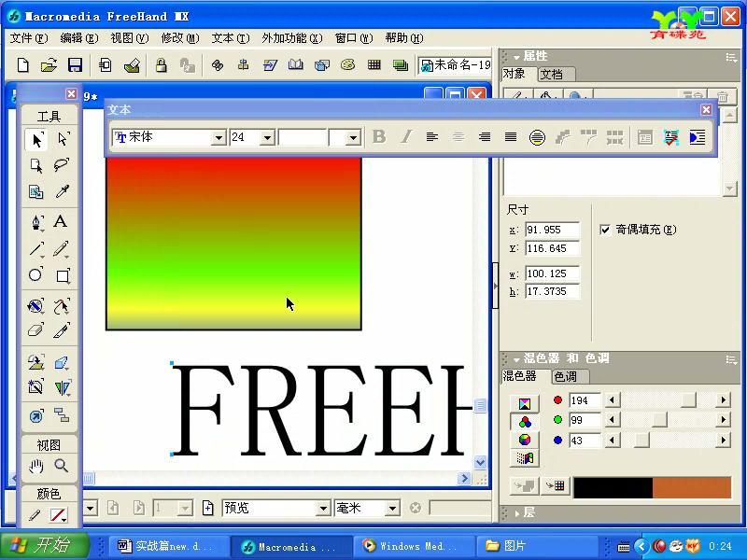The width and height of the screenshot is (747, 560).
Task: Click the stroke color pencil in 颜色 section
Action: point(35,515)
